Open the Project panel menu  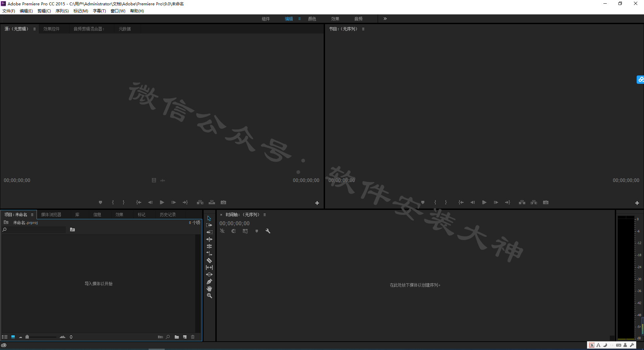[32, 215]
